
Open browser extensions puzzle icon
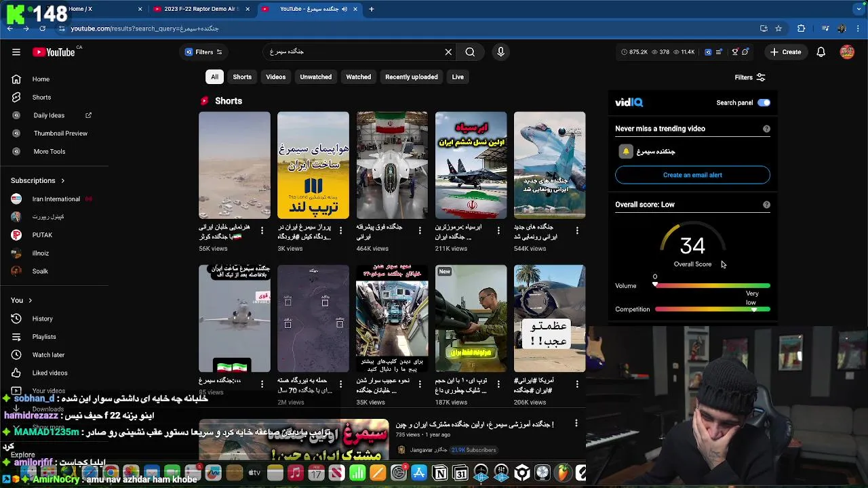tap(801, 28)
